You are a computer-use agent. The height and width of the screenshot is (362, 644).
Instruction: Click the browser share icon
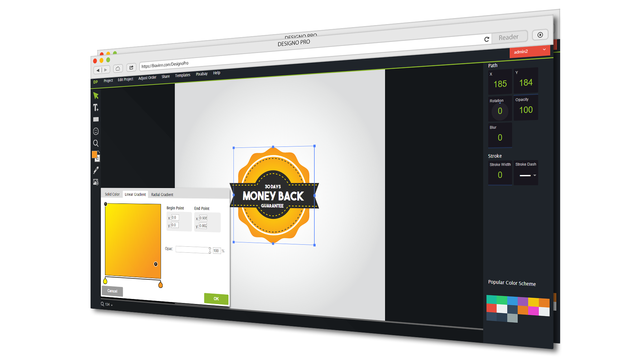pos(131,68)
